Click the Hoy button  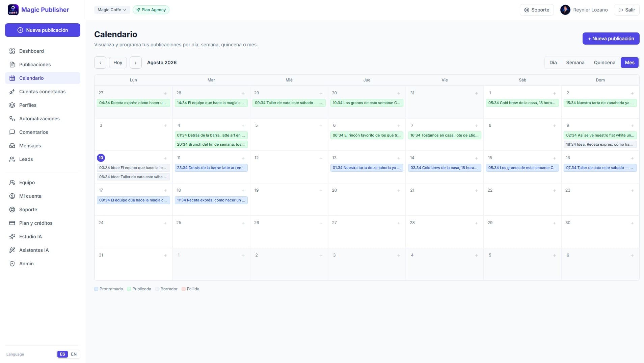pyautogui.click(x=118, y=63)
